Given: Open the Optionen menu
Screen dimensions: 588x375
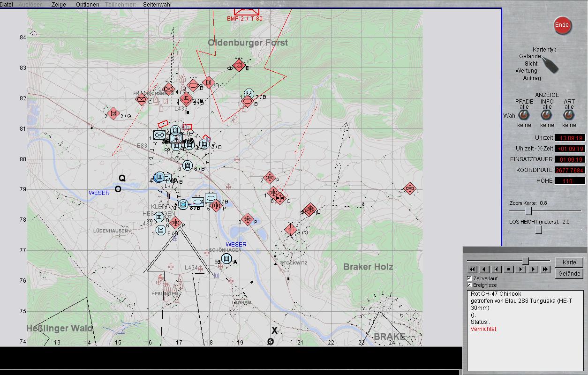Looking at the screenshot, I should (88, 4).
